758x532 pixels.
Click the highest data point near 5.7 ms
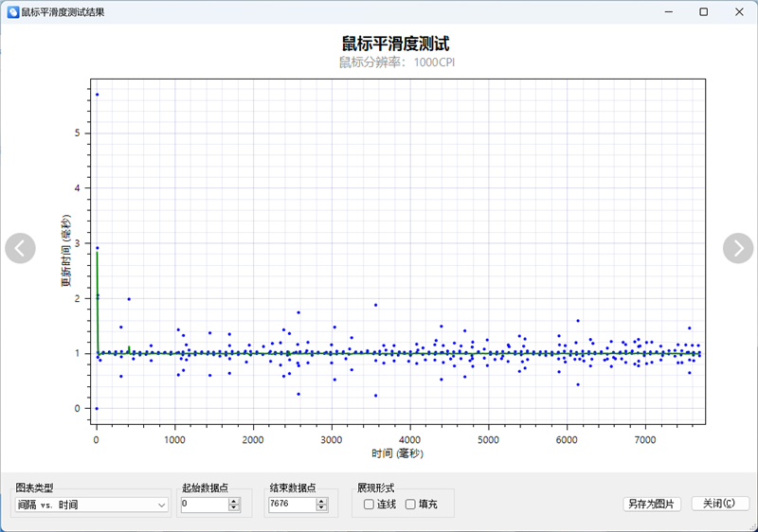pyautogui.click(x=97, y=95)
